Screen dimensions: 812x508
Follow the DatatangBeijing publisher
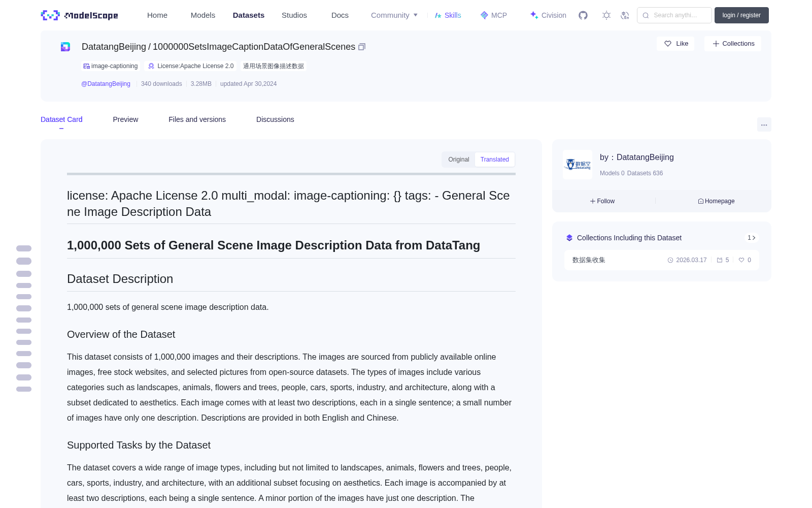(x=602, y=201)
